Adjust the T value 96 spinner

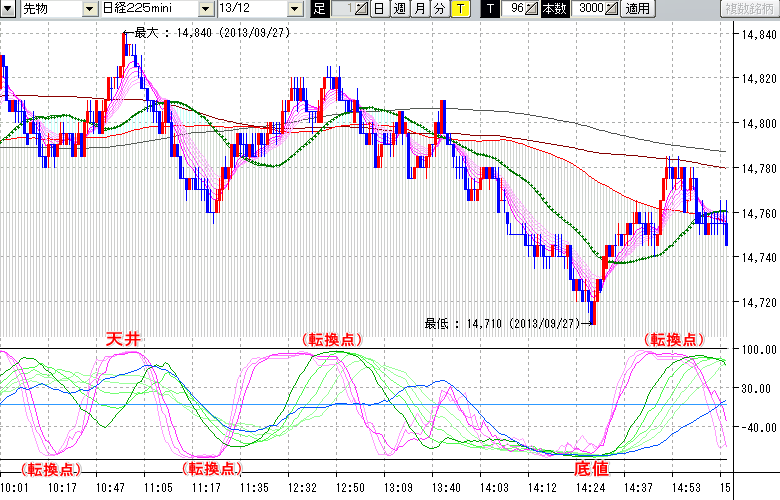(532, 9)
